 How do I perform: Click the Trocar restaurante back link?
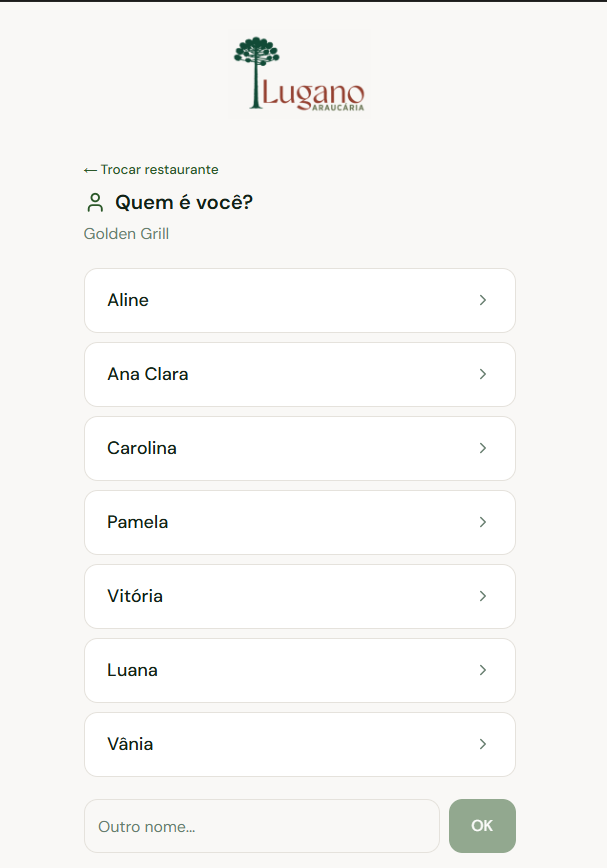click(x=151, y=170)
